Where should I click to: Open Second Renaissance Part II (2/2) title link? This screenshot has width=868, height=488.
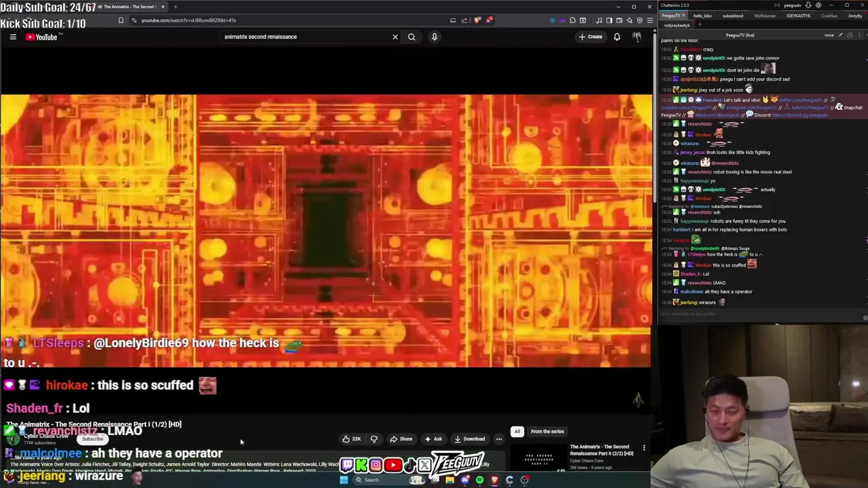[x=601, y=450]
